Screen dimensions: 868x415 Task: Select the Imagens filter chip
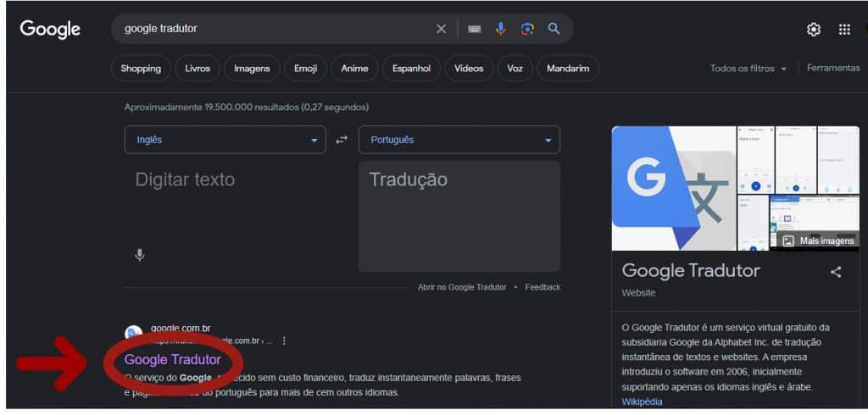coord(252,69)
